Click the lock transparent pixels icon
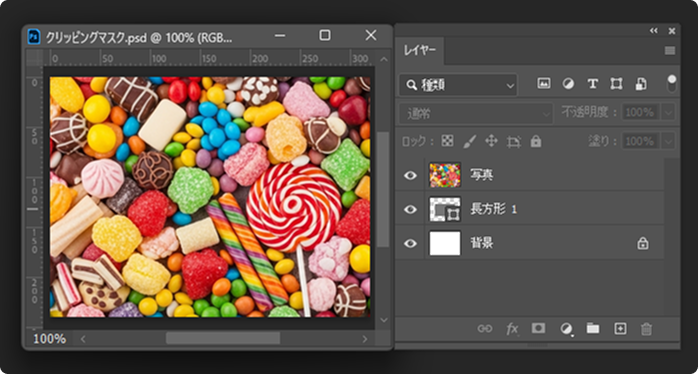Screen dimensions: 698x374 [x=447, y=142]
